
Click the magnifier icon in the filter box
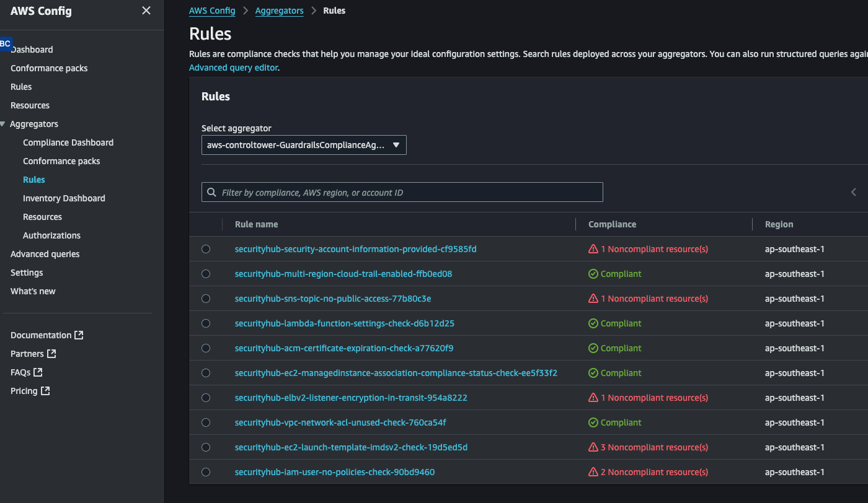pyautogui.click(x=212, y=193)
